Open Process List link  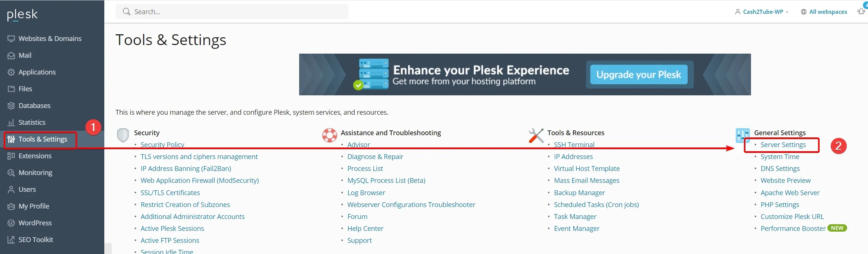pos(365,169)
